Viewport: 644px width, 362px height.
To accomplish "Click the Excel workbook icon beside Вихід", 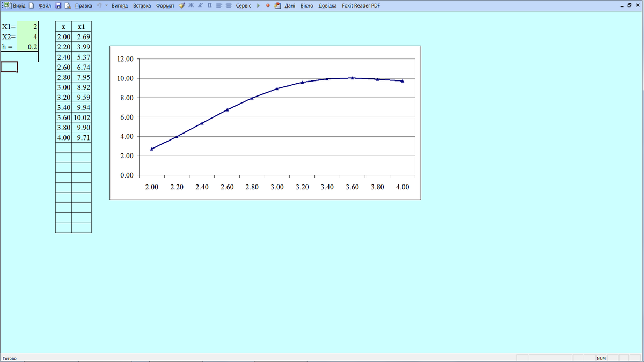I will [8, 5].
